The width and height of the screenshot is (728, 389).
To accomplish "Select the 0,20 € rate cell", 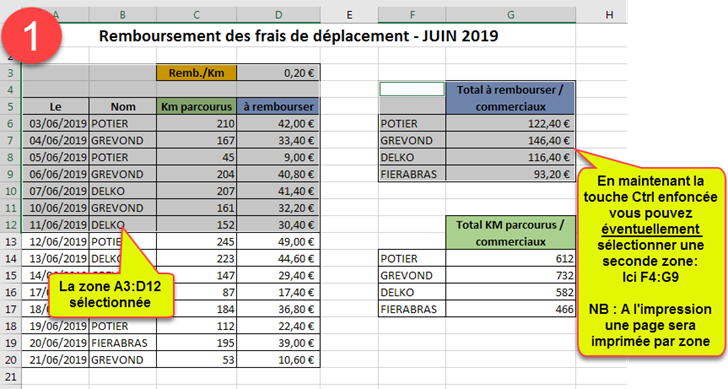I will click(278, 73).
